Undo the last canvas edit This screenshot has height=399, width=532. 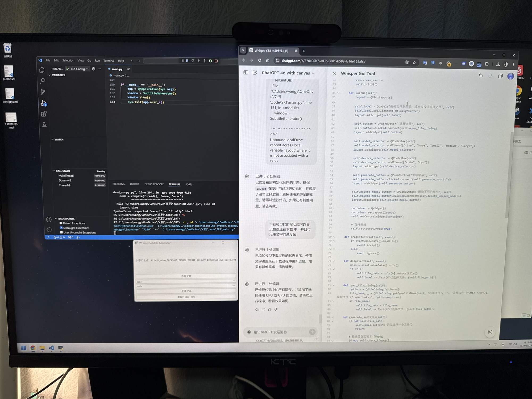(x=480, y=76)
